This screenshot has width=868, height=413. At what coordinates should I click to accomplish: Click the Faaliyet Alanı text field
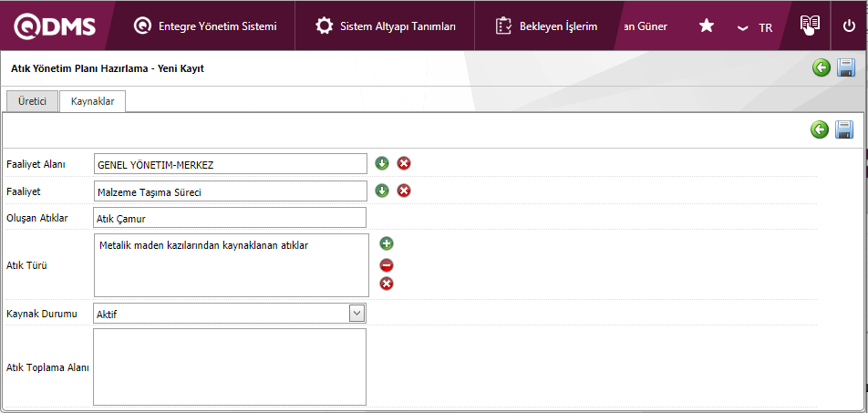[231, 164]
